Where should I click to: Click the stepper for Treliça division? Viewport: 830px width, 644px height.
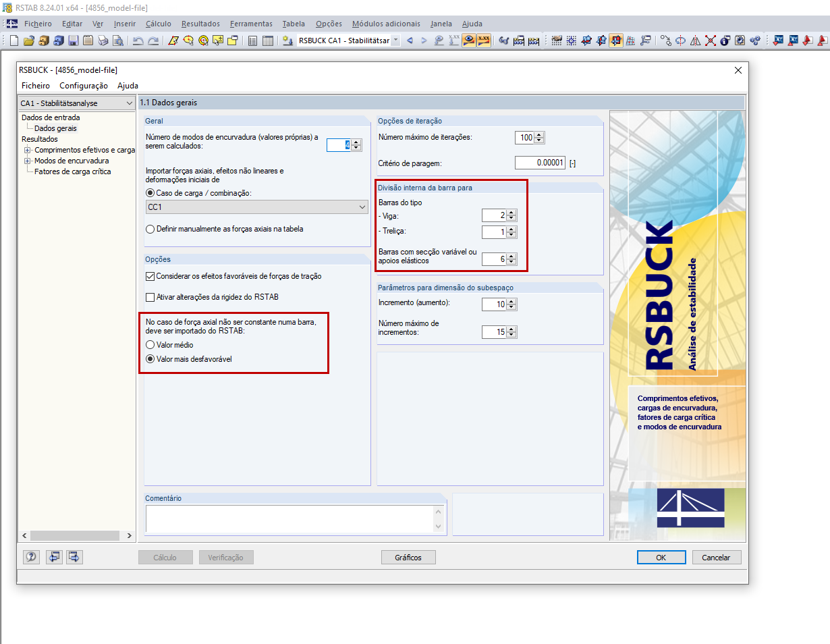click(x=511, y=232)
